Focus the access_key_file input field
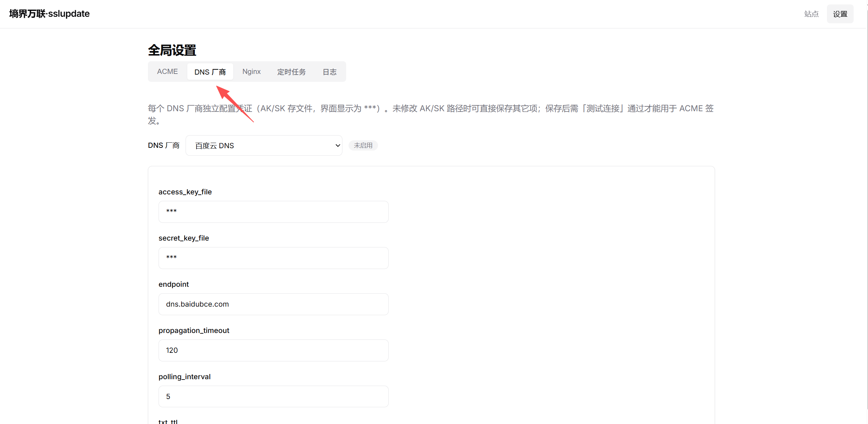 click(273, 212)
